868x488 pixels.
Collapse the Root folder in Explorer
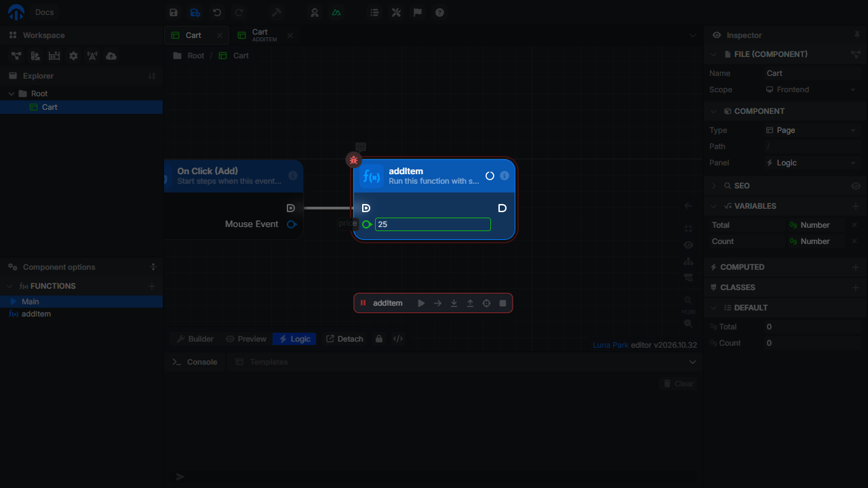[x=12, y=94]
